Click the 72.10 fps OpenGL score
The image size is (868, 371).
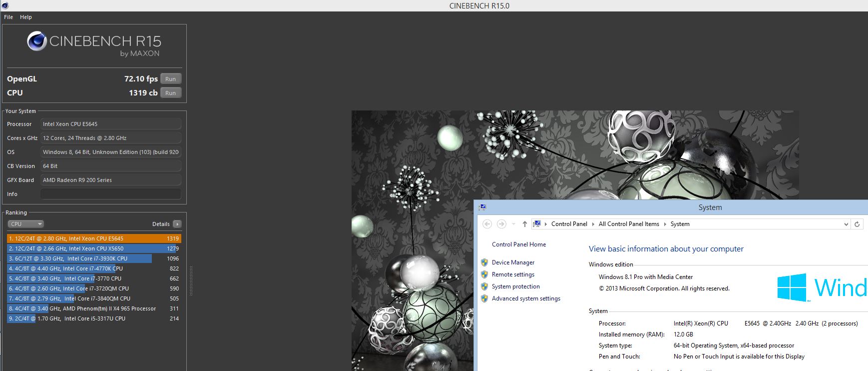click(141, 79)
